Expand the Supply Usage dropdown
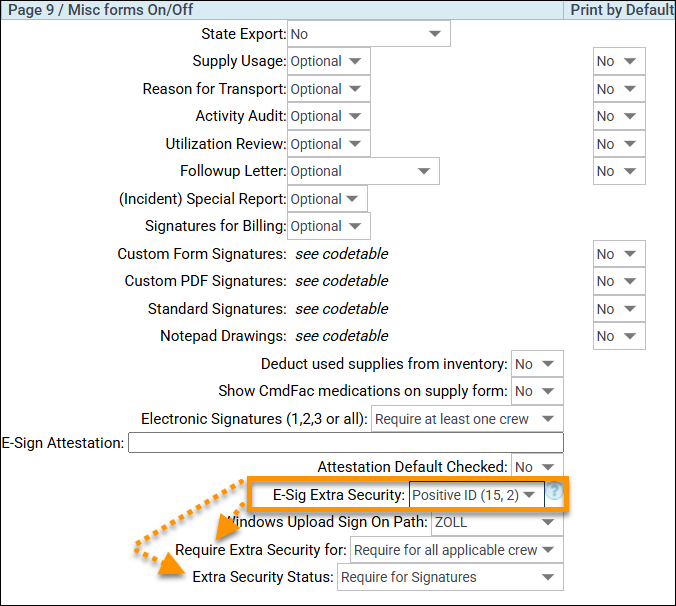The image size is (676, 606). [328, 61]
